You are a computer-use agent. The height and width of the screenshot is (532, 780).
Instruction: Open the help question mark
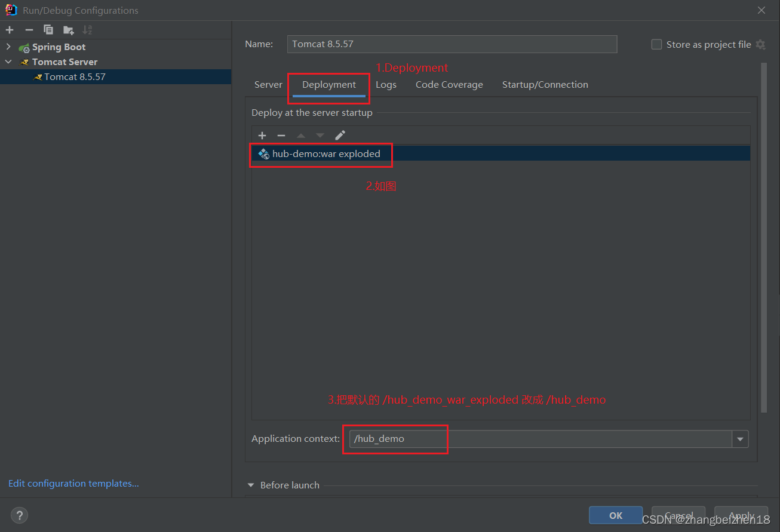[19, 515]
